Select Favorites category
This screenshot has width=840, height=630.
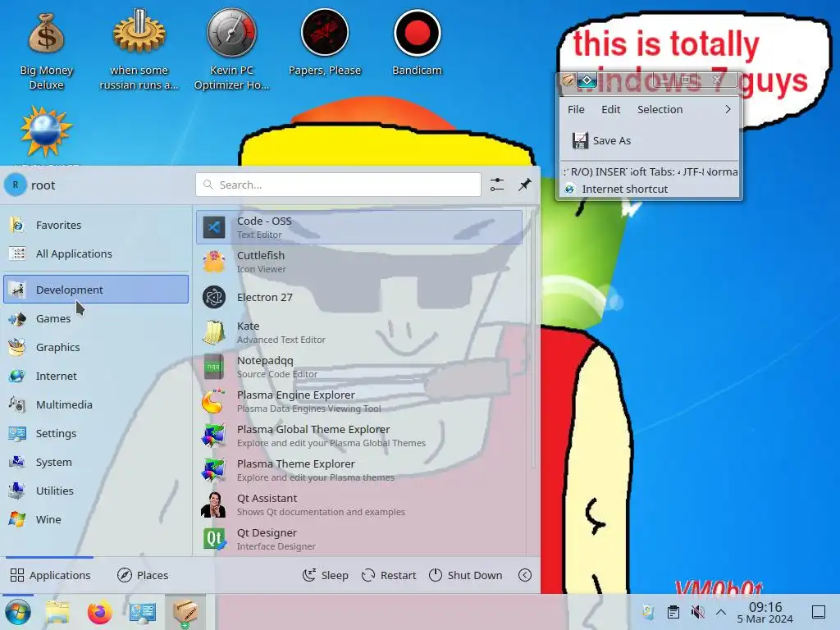click(x=96, y=225)
